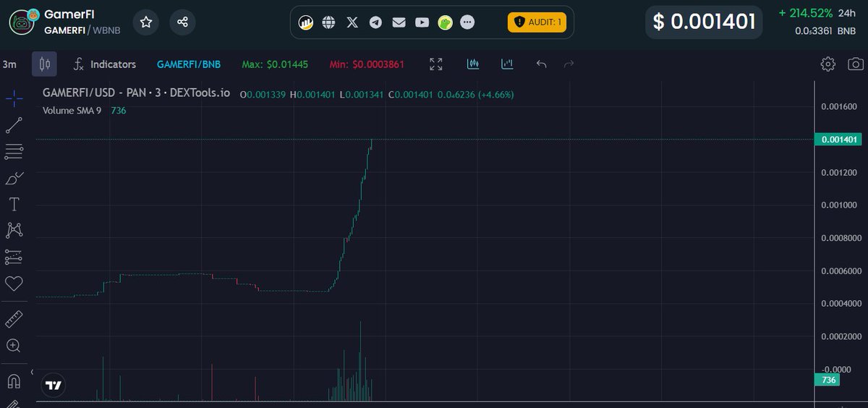Select the brush drawing tool

pos(14,177)
